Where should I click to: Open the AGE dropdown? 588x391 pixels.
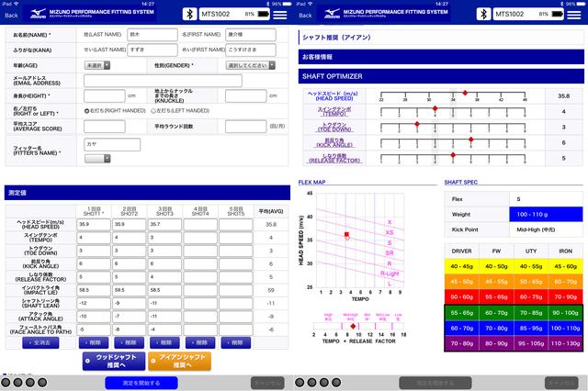pyautogui.click(x=97, y=65)
